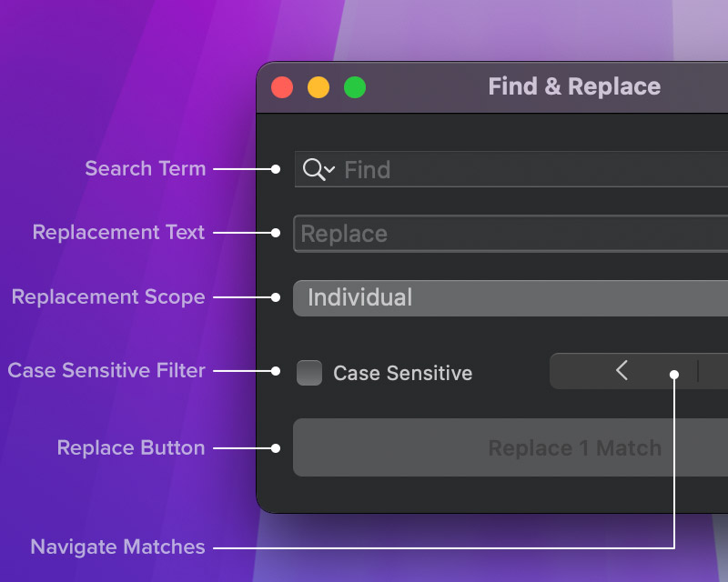The image size is (728, 582).
Task: Click the Find & Replace window title
Action: point(574,87)
